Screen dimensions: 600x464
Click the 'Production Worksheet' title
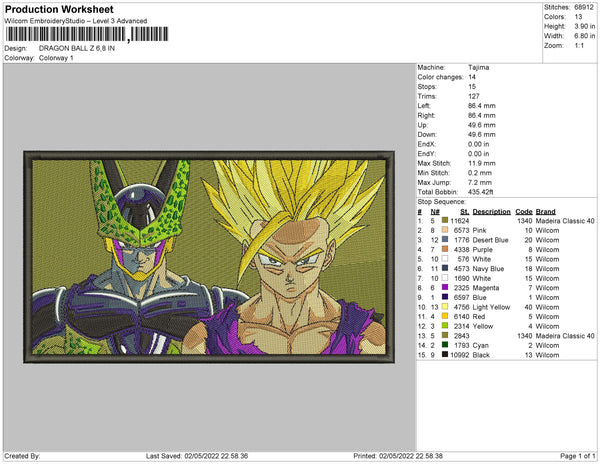click(59, 9)
